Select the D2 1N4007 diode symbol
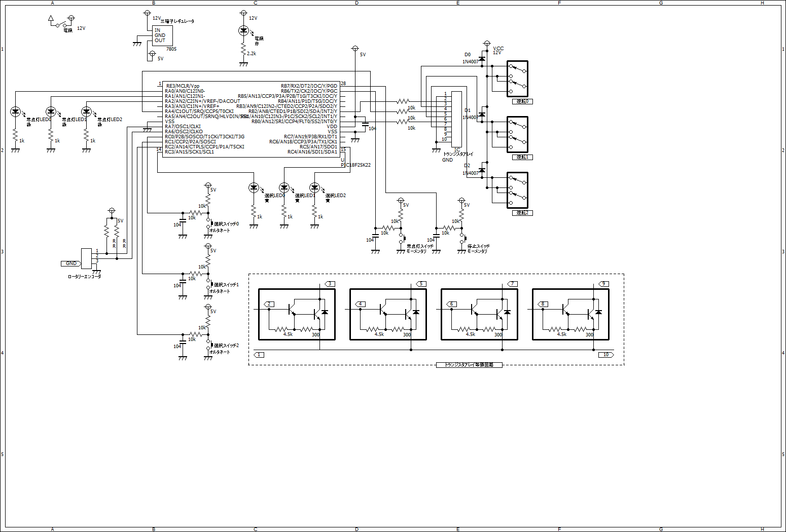The image size is (786, 532). point(482,171)
